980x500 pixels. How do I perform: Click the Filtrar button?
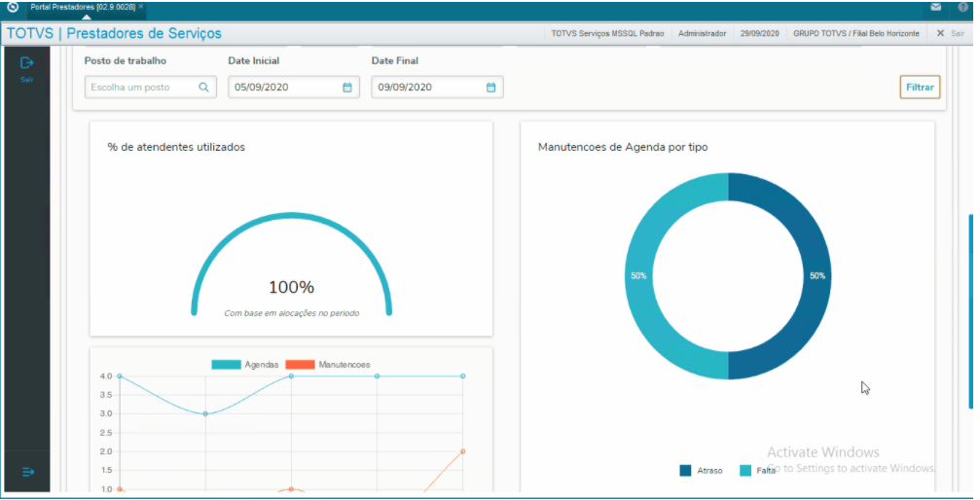click(x=920, y=88)
